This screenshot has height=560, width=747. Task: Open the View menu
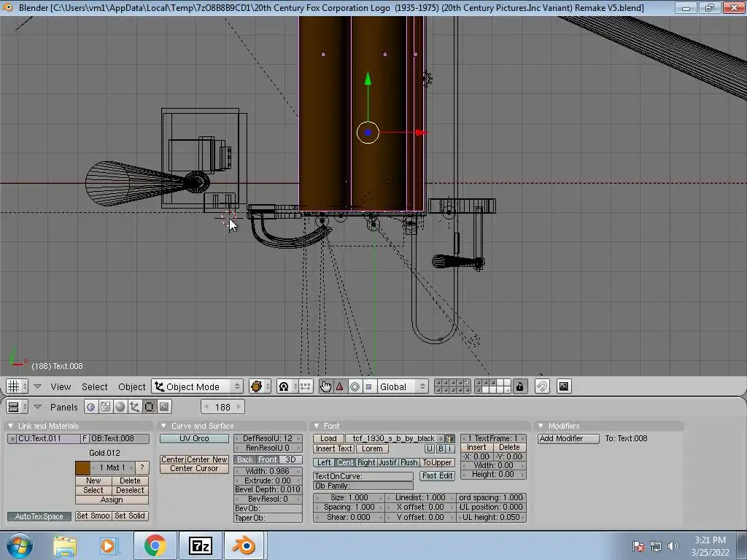click(x=61, y=387)
